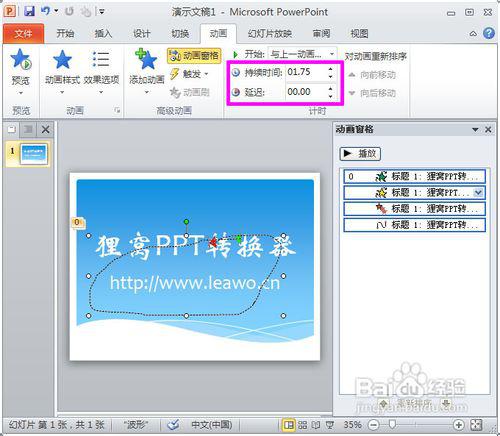
Task: Click the fit slide to window icon
Action: [476, 425]
